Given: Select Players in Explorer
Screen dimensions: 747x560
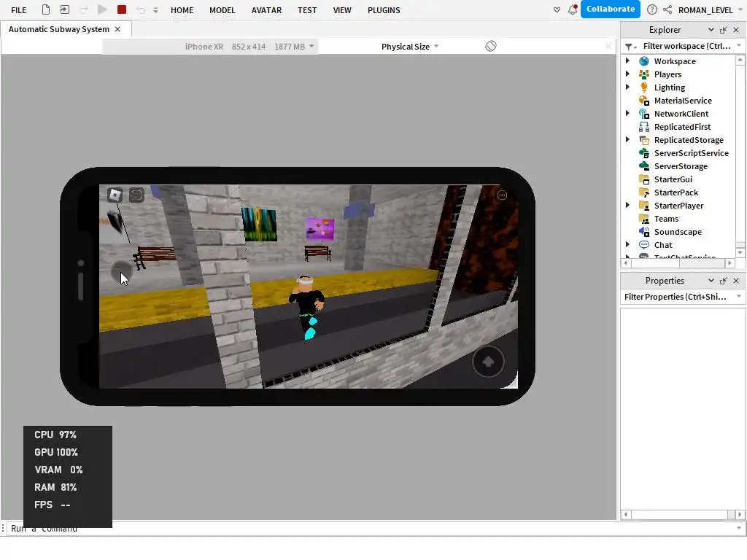Looking at the screenshot, I should [667, 74].
